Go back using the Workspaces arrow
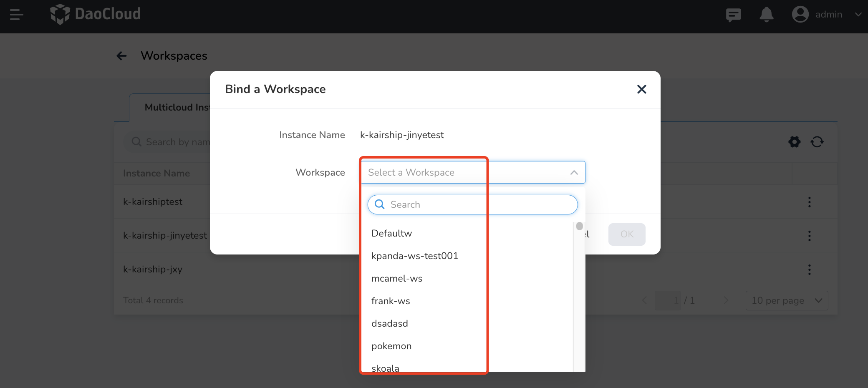Viewport: 868px width, 388px height. click(121, 56)
